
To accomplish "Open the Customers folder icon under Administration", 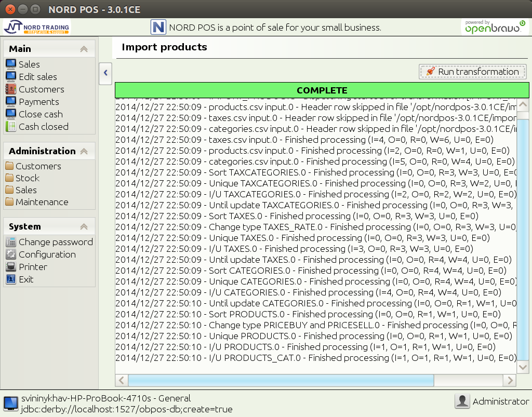I will (x=9, y=166).
